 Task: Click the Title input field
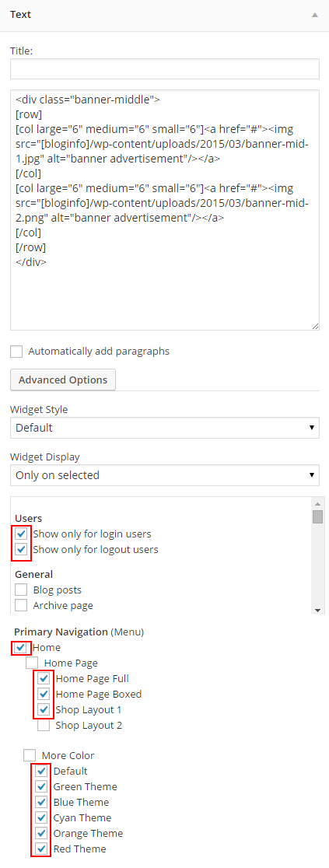(165, 68)
